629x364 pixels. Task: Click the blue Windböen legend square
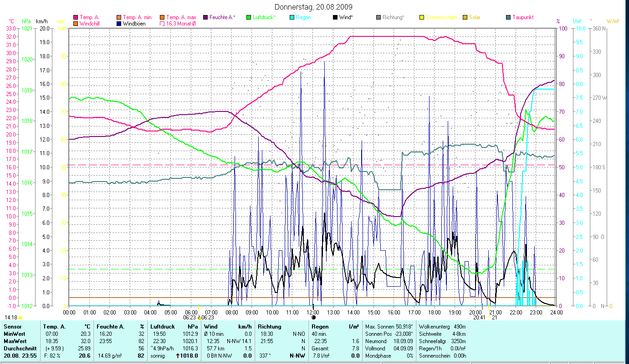coord(119,24)
